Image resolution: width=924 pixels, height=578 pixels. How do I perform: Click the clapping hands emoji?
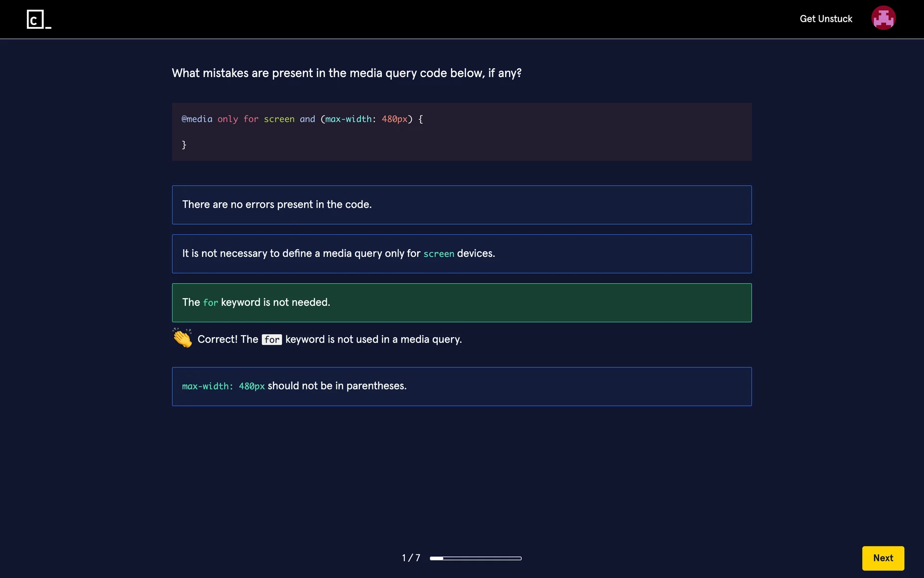[x=182, y=338]
